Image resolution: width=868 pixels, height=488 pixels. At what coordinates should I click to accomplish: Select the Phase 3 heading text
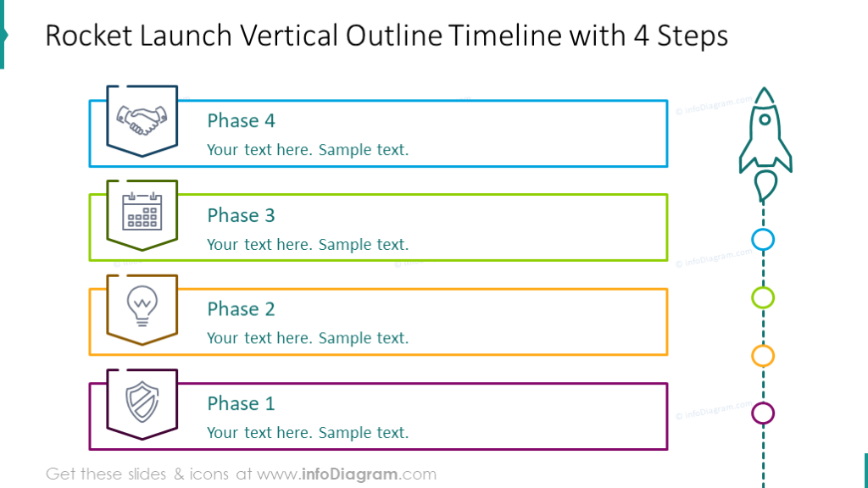241,215
